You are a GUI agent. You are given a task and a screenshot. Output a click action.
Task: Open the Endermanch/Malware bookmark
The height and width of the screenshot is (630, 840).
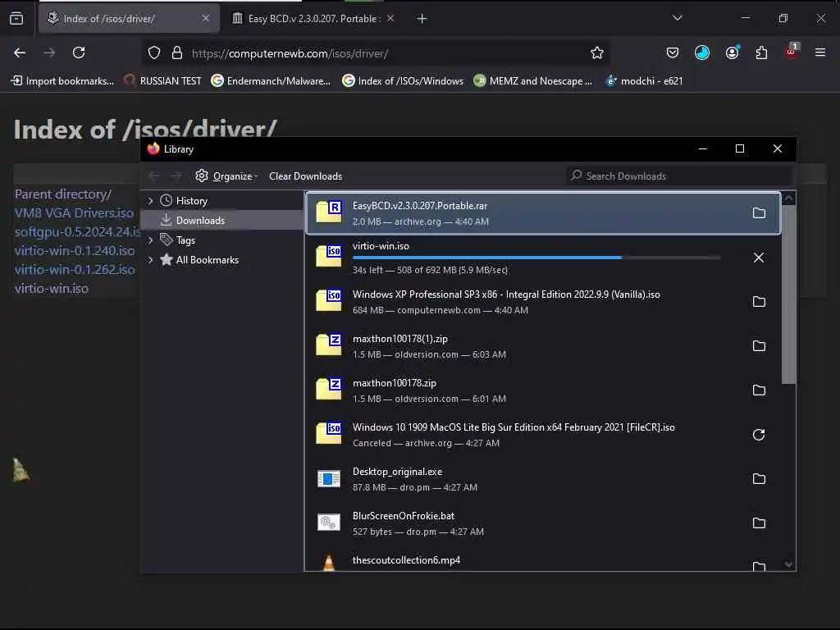coord(271,81)
